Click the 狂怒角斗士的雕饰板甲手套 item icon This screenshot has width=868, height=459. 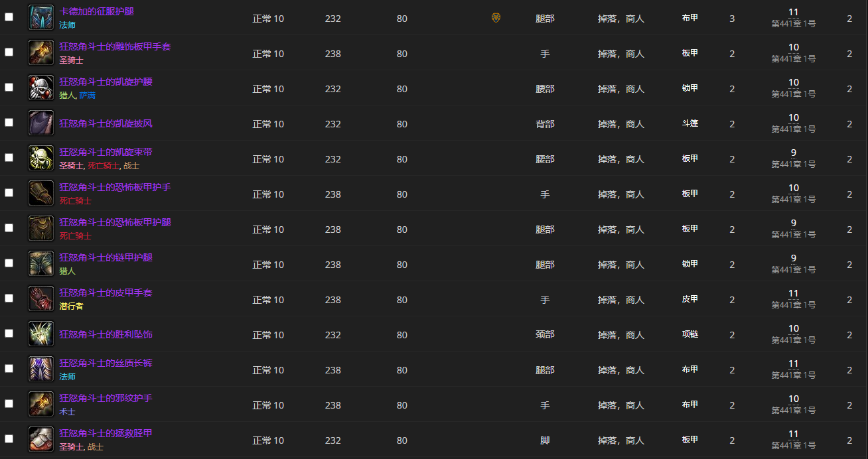point(40,52)
